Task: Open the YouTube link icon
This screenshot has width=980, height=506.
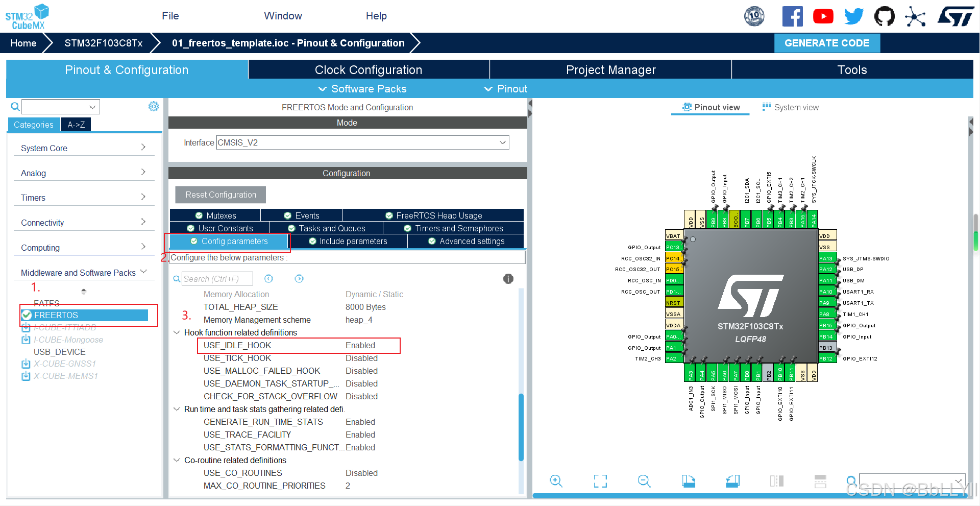Action: pyautogui.click(x=823, y=16)
